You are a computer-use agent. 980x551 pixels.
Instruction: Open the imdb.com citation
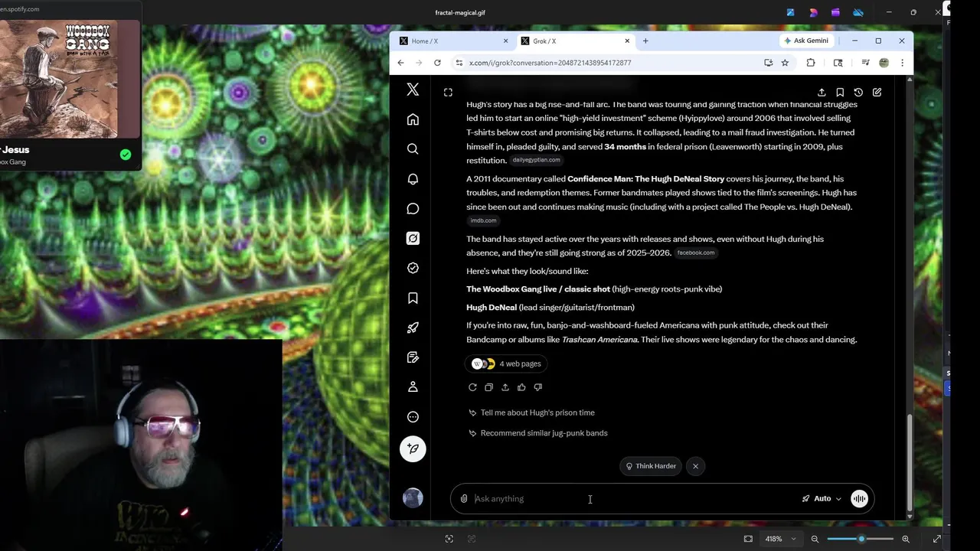tap(483, 220)
